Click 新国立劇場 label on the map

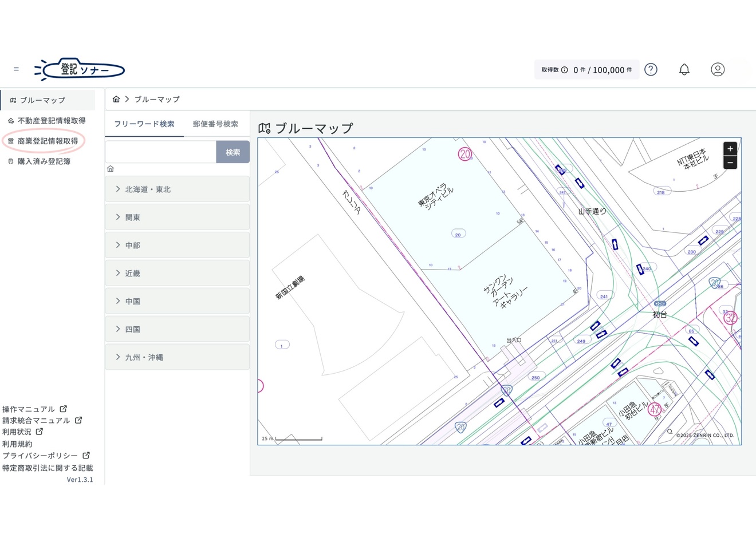click(290, 288)
